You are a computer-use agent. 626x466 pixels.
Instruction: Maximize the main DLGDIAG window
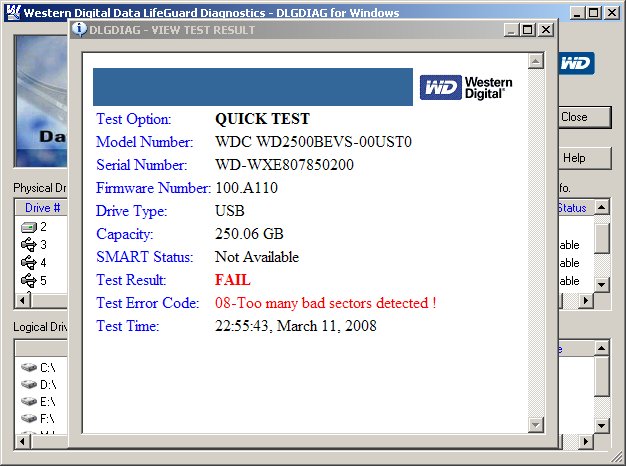[594, 13]
